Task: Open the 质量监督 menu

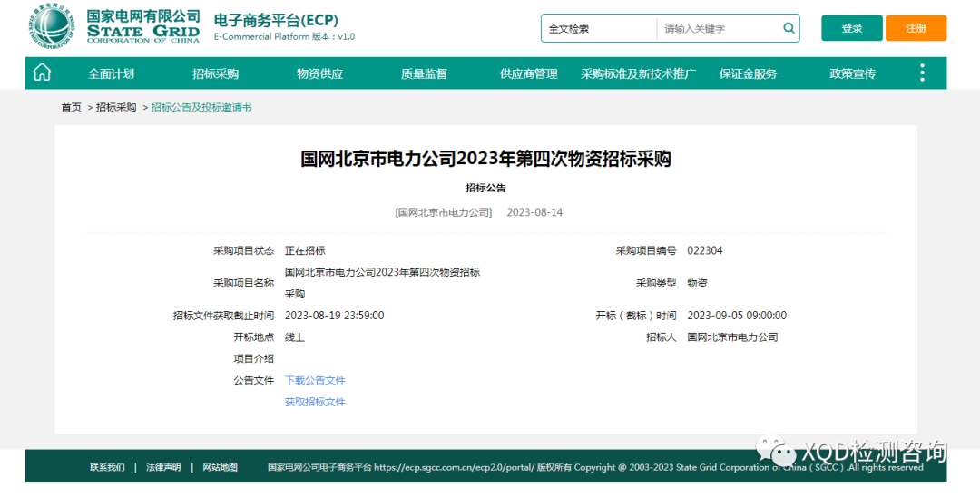Action: pos(424,73)
